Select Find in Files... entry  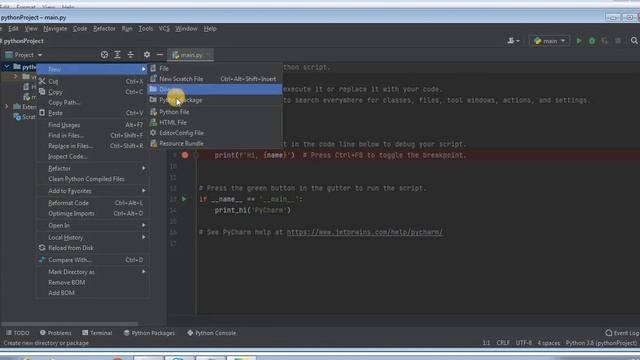point(93,136)
